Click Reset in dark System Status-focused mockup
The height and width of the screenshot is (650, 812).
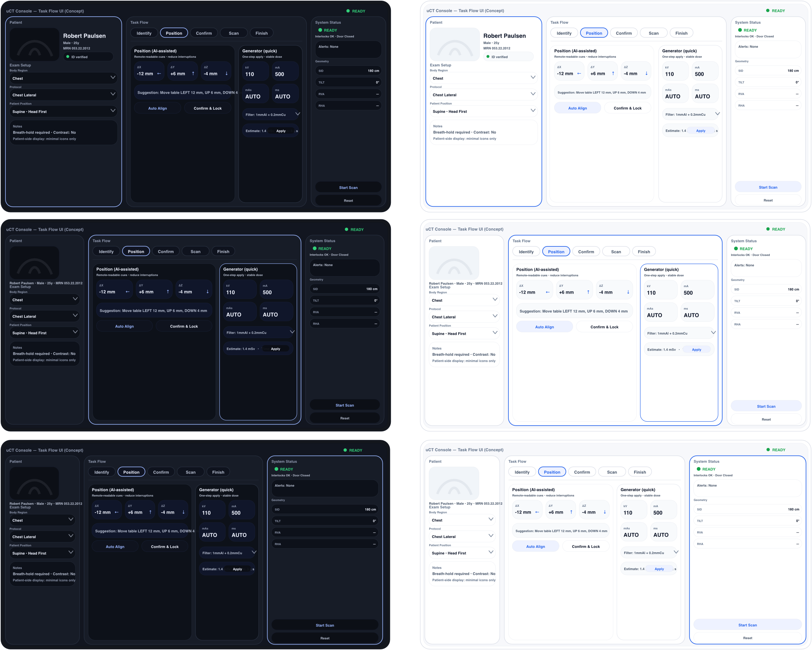click(x=325, y=638)
